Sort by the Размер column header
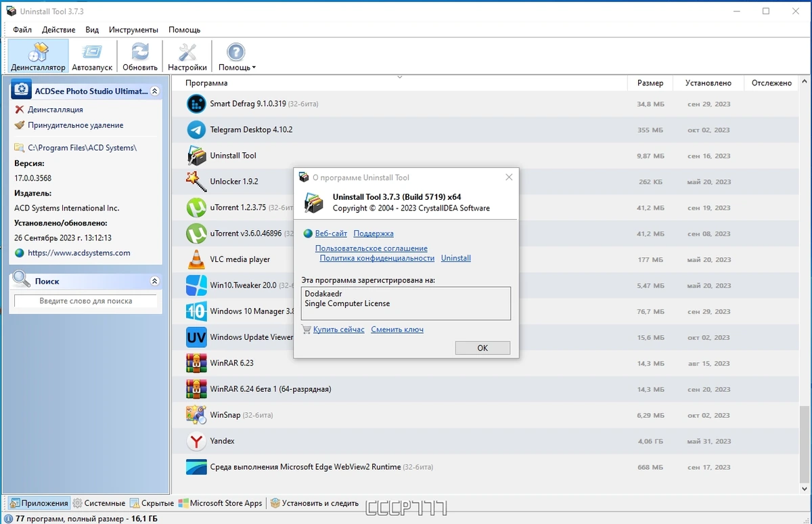The height and width of the screenshot is (524, 812). [x=650, y=83]
